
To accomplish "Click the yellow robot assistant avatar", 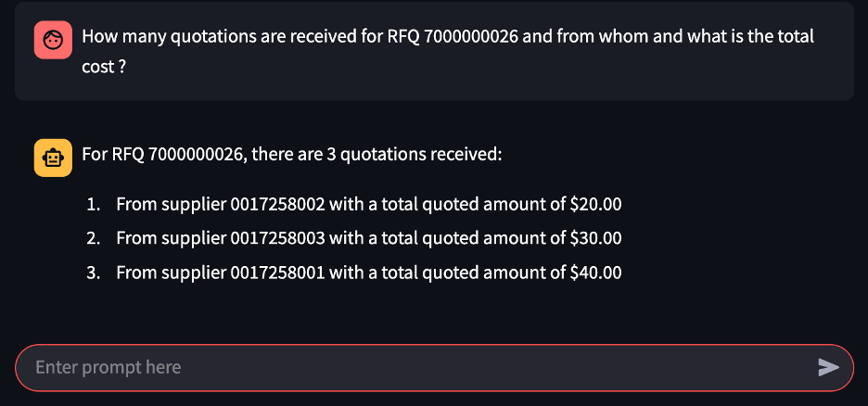I will point(53,158).
